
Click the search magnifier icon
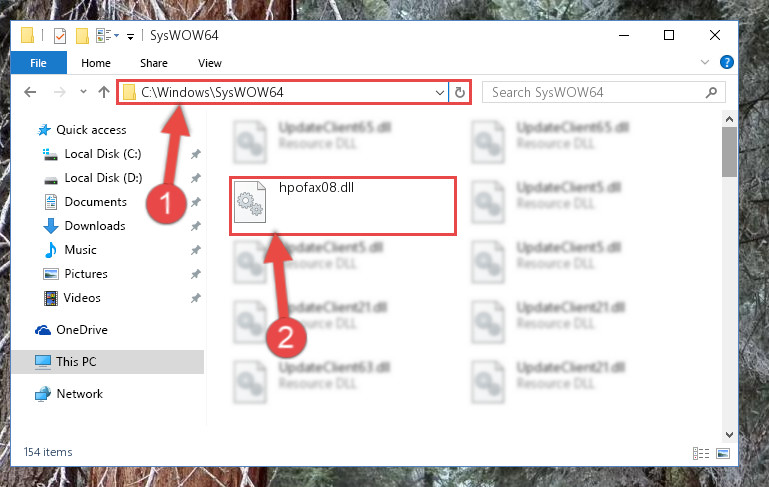[711, 92]
